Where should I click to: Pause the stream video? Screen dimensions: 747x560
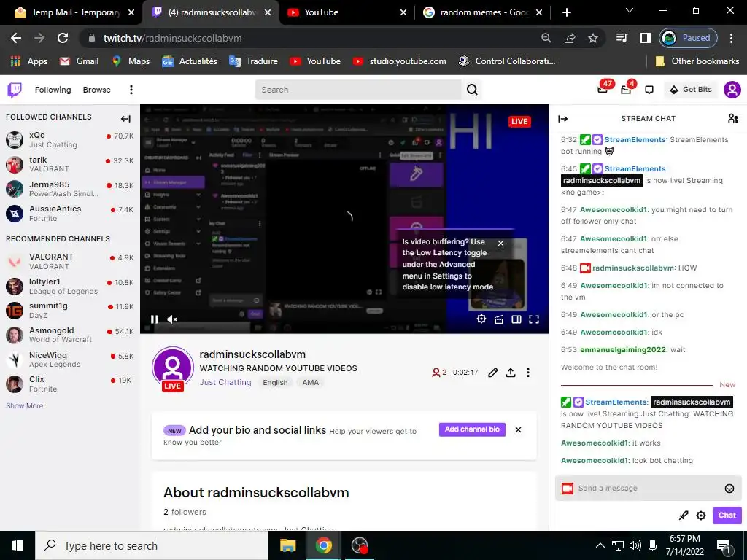155,319
